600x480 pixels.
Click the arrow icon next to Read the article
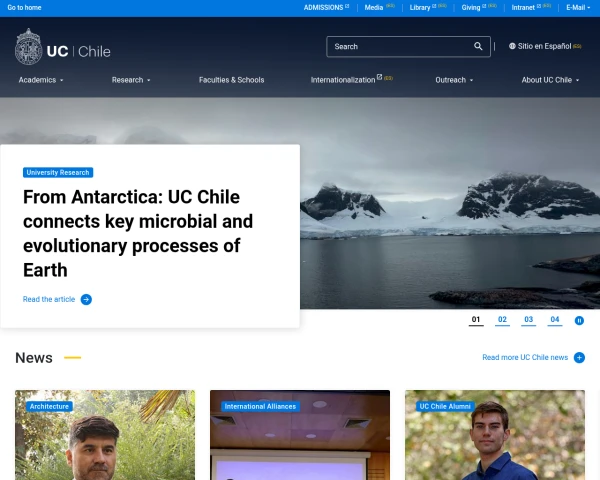(x=86, y=299)
